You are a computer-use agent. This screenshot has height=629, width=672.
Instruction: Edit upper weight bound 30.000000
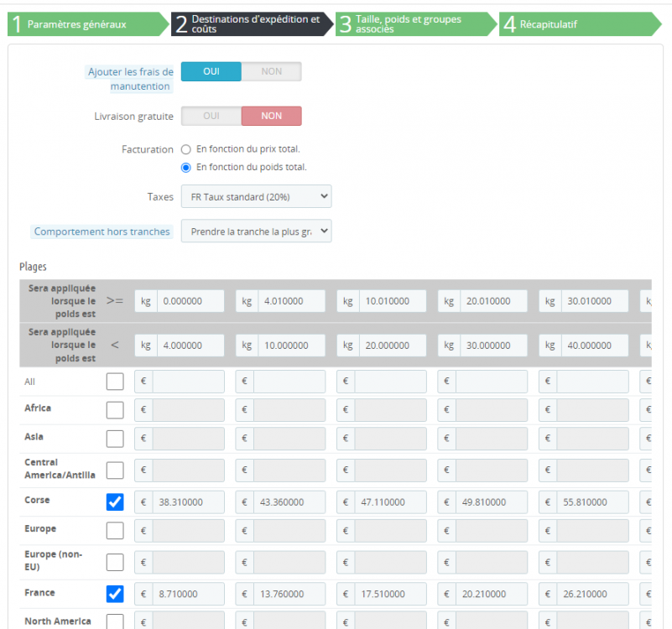493,346
